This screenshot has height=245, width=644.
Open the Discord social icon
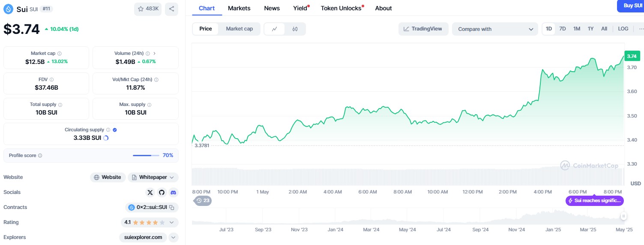click(x=173, y=192)
